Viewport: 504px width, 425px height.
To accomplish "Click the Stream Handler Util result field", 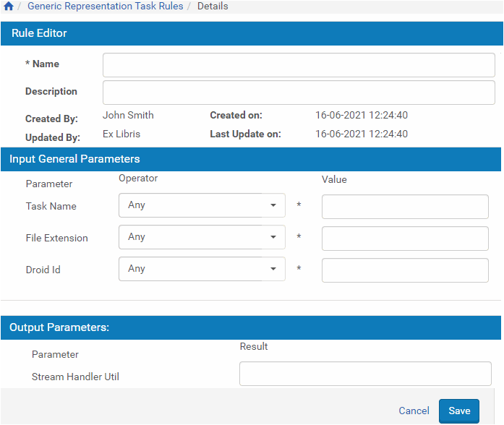I will [x=365, y=374].
